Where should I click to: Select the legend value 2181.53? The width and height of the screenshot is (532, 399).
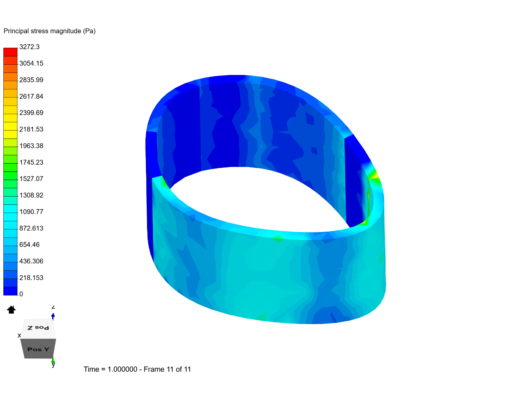(x=31, y=129)
